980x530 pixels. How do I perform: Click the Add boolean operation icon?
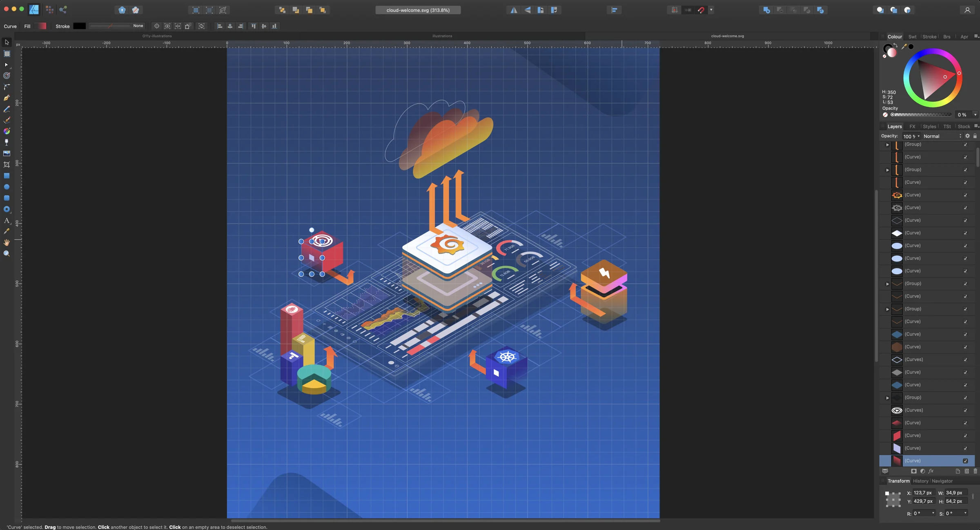pos(766,10)
